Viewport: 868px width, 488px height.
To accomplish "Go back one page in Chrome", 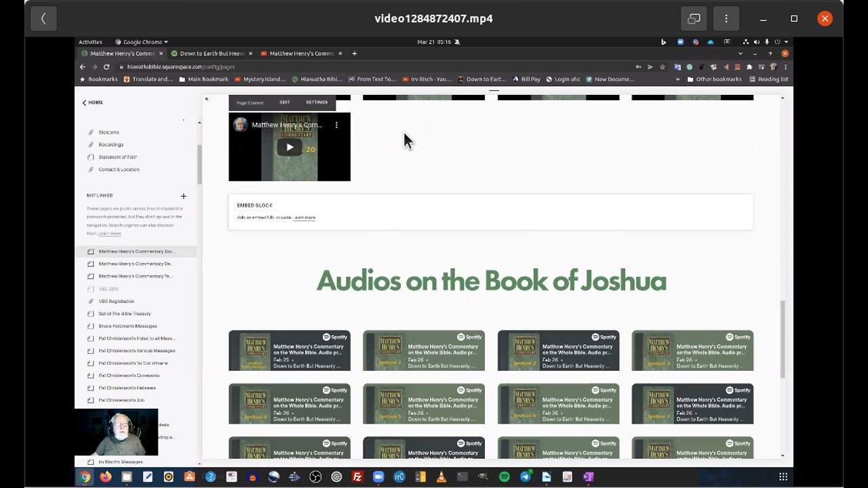I will (83, 67).
